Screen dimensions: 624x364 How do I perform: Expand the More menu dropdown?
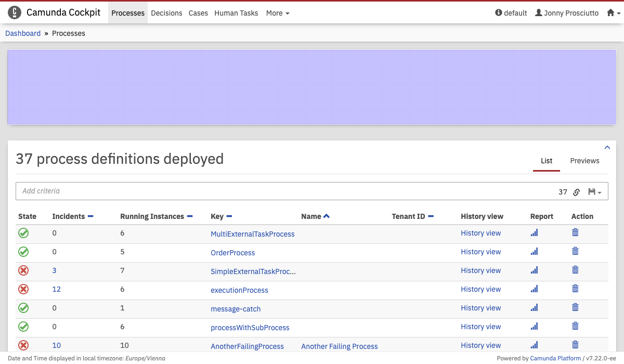pos(278,13)
